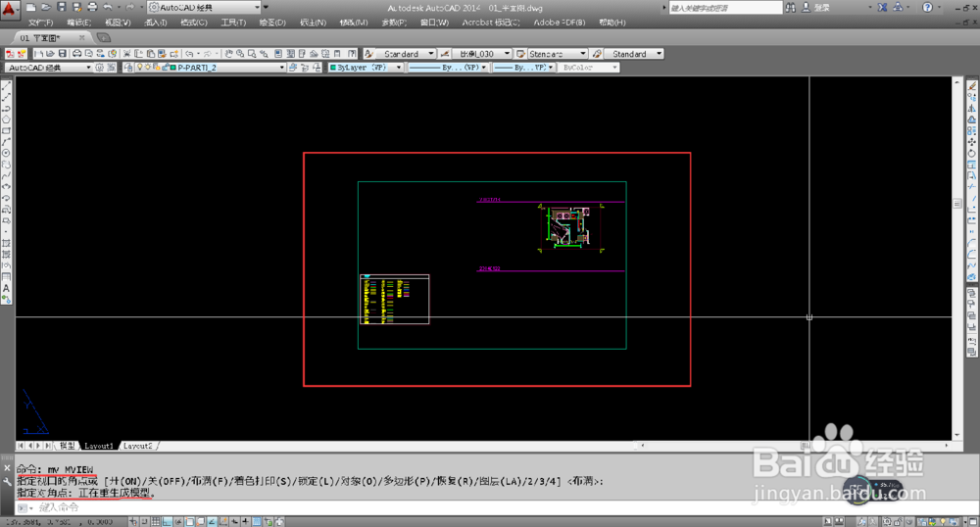Toggle Object Snap in status bar
980x527 pixels.
point(189,521)
